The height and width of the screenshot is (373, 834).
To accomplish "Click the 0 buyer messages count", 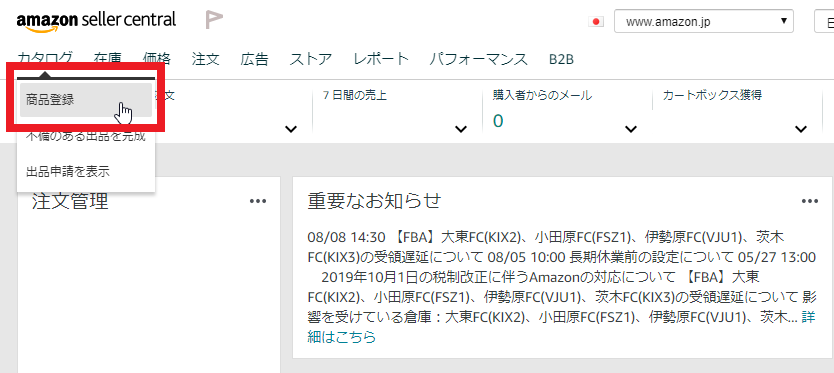I will (498, 121).
